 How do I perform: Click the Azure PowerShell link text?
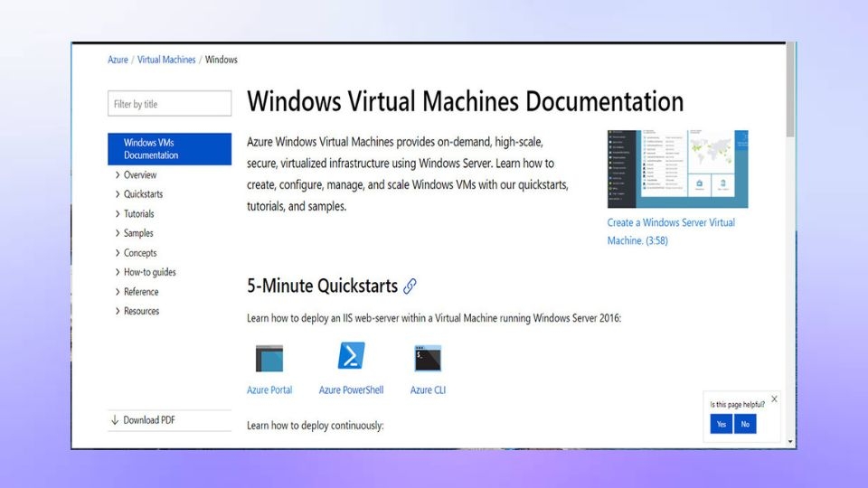click(351, 390)
